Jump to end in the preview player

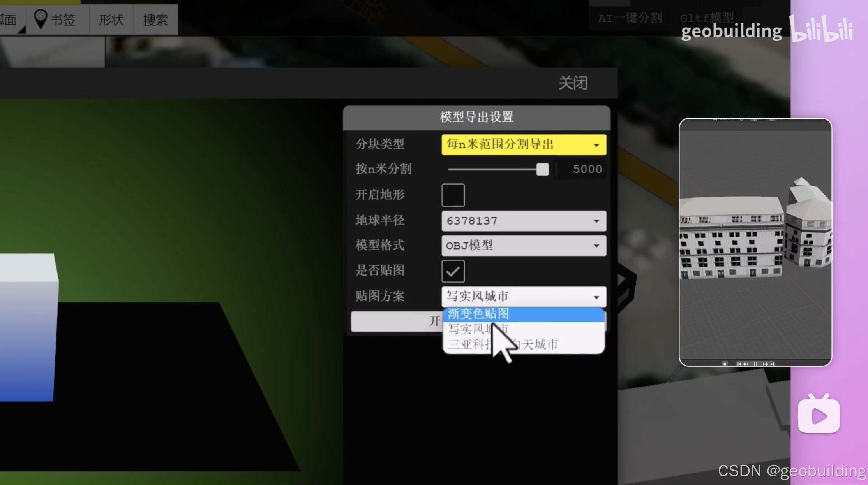[772, 364]
